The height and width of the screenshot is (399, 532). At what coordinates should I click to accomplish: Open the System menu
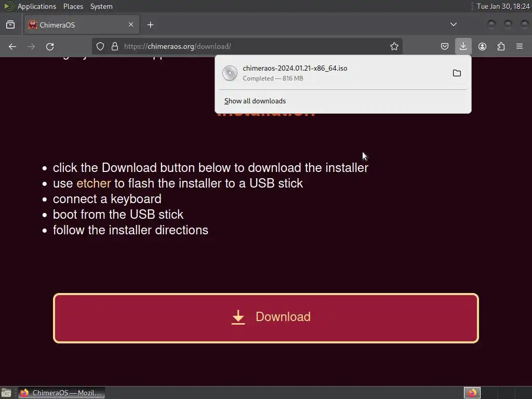(101, 6)
